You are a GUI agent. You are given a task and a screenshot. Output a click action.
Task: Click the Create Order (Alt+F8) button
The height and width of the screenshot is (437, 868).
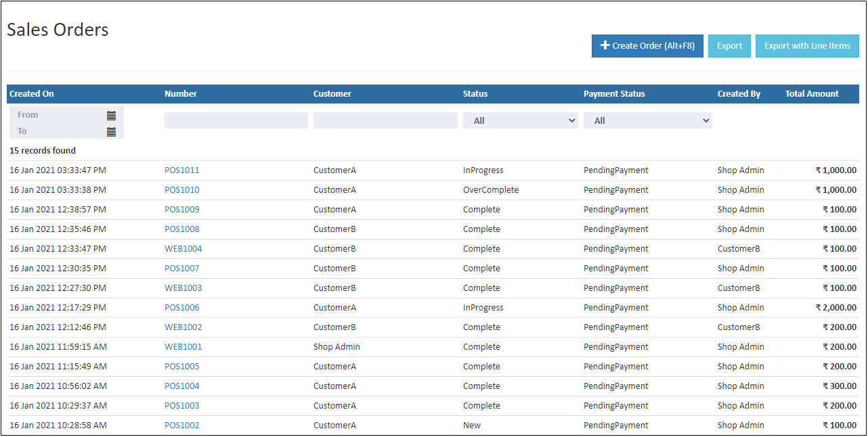647,45
